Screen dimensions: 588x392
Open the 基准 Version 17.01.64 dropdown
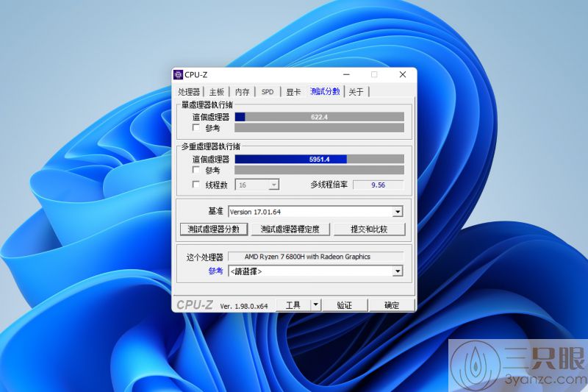[398, 212]
